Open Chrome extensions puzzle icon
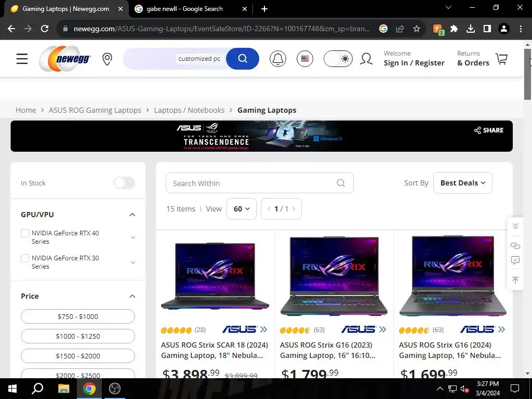The width and height of the screenshot is (532, 399). pyautogui.click(x=454, y=29)
